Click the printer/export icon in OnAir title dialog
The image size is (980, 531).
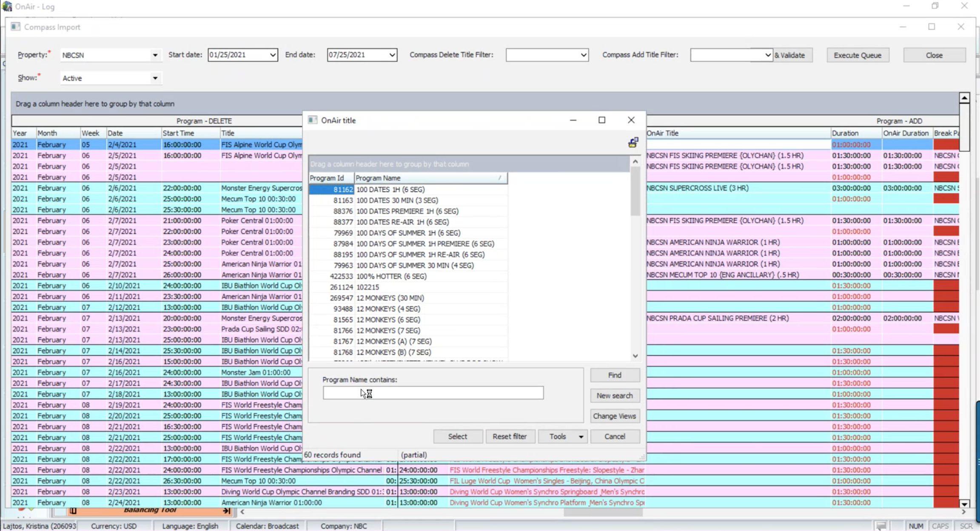coord(633,142)
